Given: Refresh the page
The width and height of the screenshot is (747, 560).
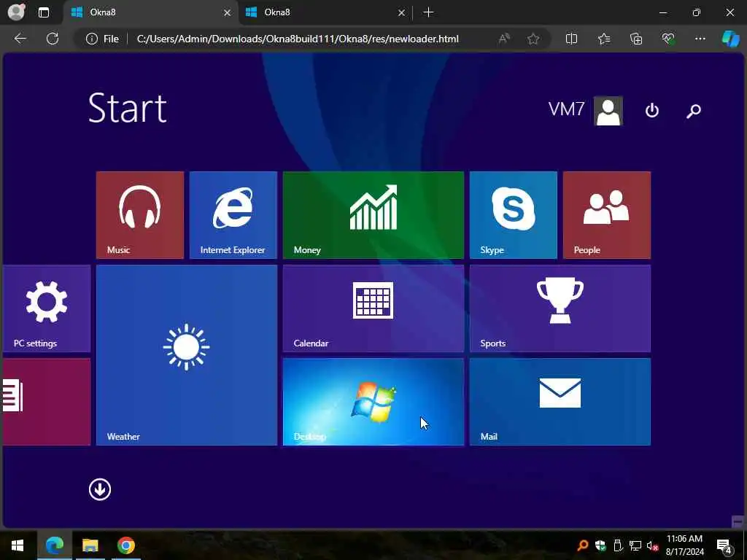Looking at the screenshot, I should coord(53,39).
